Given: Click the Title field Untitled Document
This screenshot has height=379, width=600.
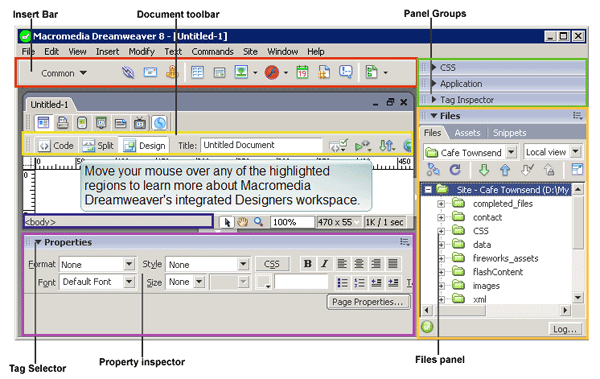Looking at the screenshot, I should 261,145.
